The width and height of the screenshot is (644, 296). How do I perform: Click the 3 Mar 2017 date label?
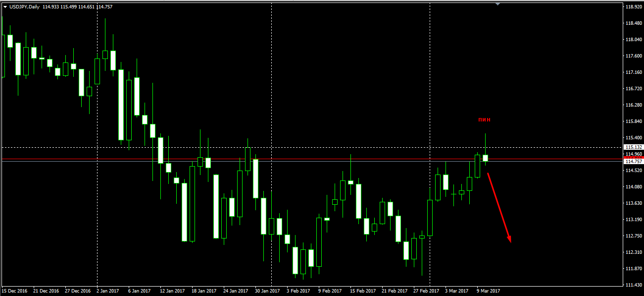456,291
